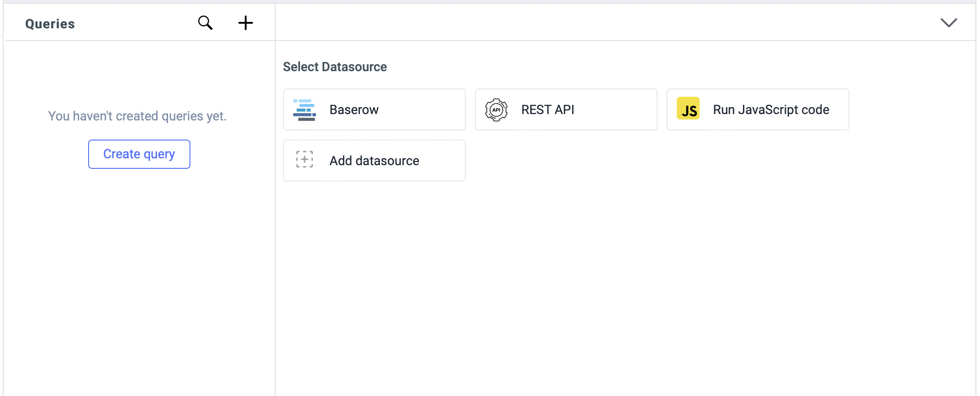The width and height of the screenshot is (980, 396).
Task: Select the yellow JS icon
Action: [689, 109]
